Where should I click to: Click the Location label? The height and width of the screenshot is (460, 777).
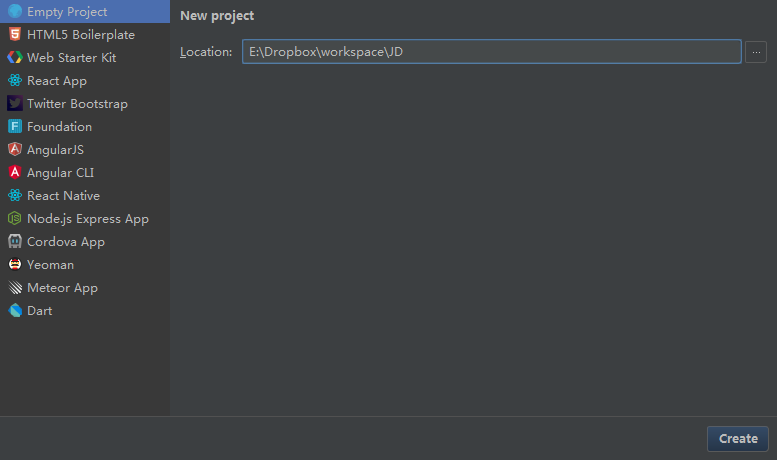[x=206, y=52]
